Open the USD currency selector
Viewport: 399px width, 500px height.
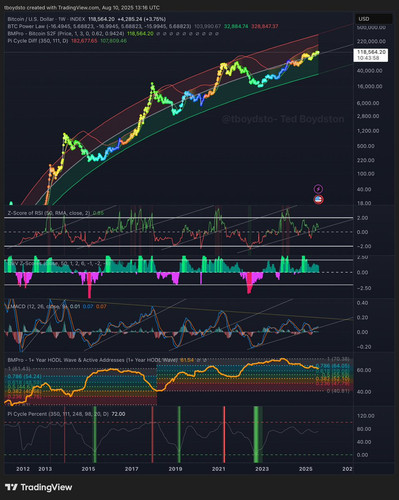click(374, 19)
